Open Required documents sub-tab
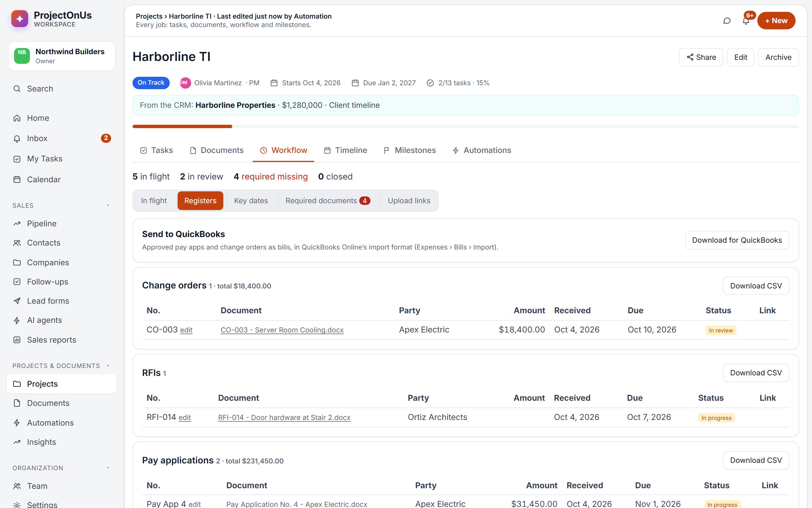The width and height of the screenshot is (812, 508). point(328,201)
